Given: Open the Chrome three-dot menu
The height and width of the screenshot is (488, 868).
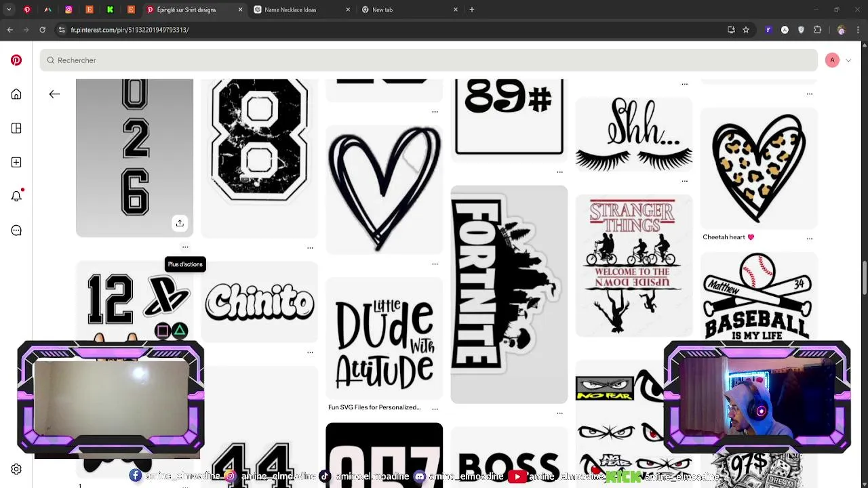Looking at the screenshot, I should [858, 30].
